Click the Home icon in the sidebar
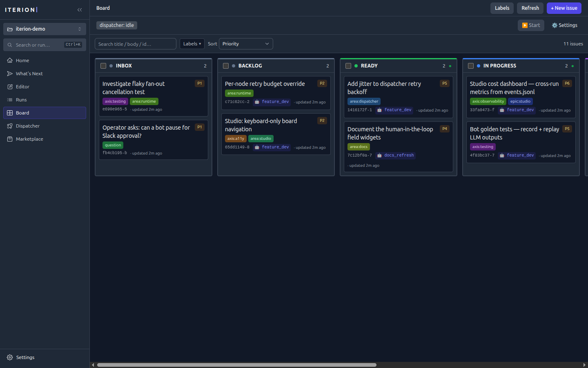588x368 pixels. point(10,61)
